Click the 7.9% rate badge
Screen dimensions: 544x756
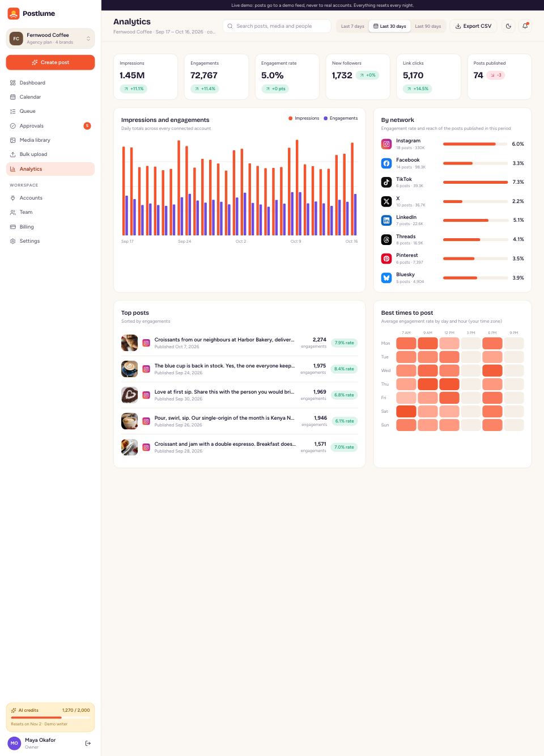344,343
